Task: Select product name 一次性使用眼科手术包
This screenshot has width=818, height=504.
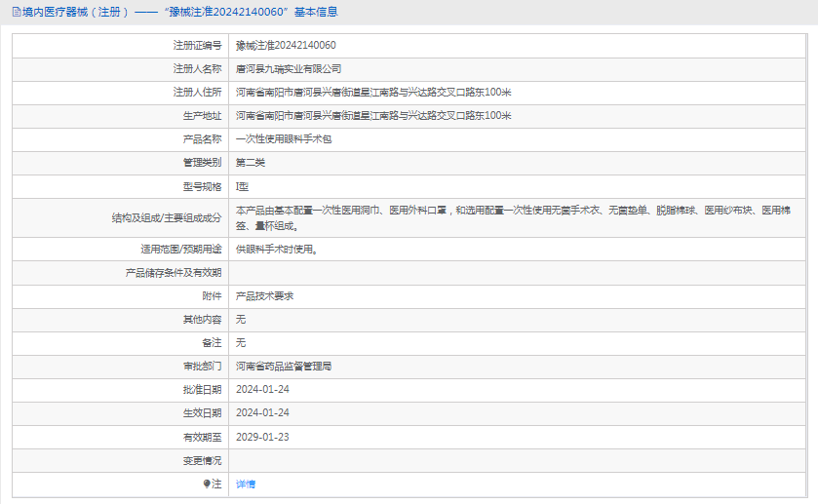Action: point(284,139)
